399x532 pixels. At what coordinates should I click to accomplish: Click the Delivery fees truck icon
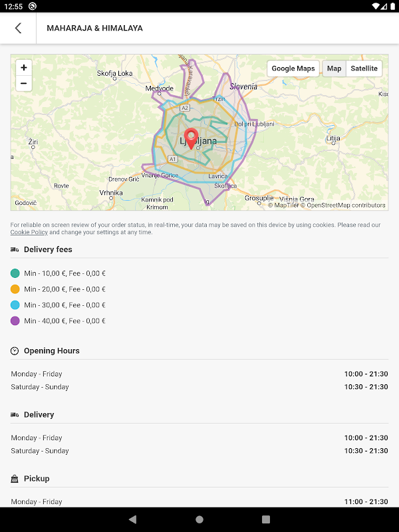point(15,250)
